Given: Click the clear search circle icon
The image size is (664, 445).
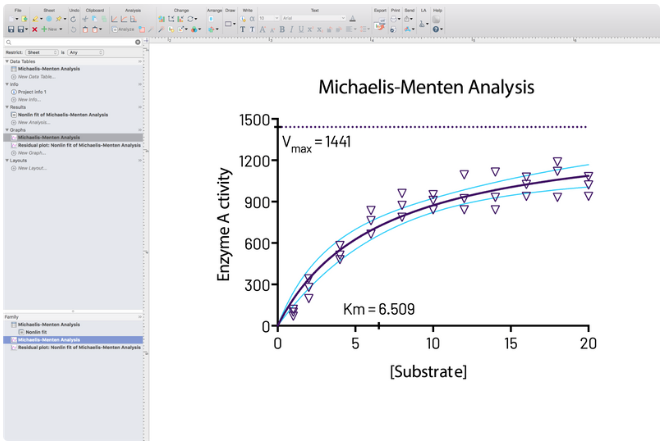Looking at the screenshot, I should pos(138,42).
